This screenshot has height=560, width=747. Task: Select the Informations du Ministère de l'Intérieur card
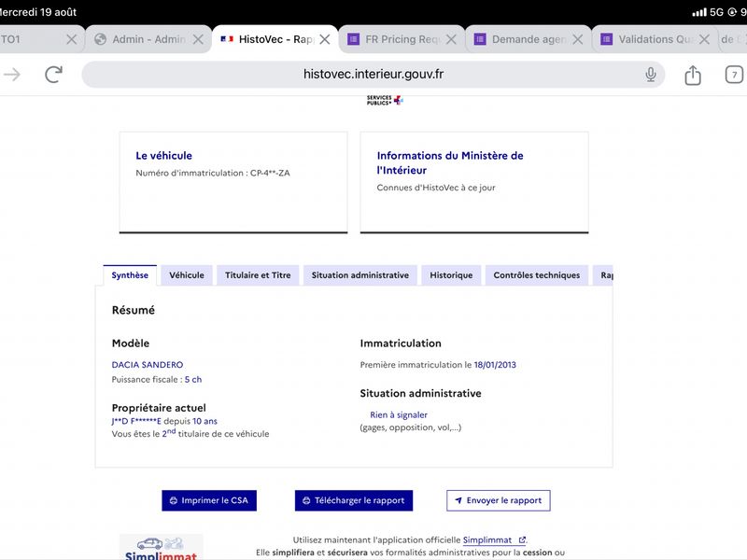tap(474, 182)
